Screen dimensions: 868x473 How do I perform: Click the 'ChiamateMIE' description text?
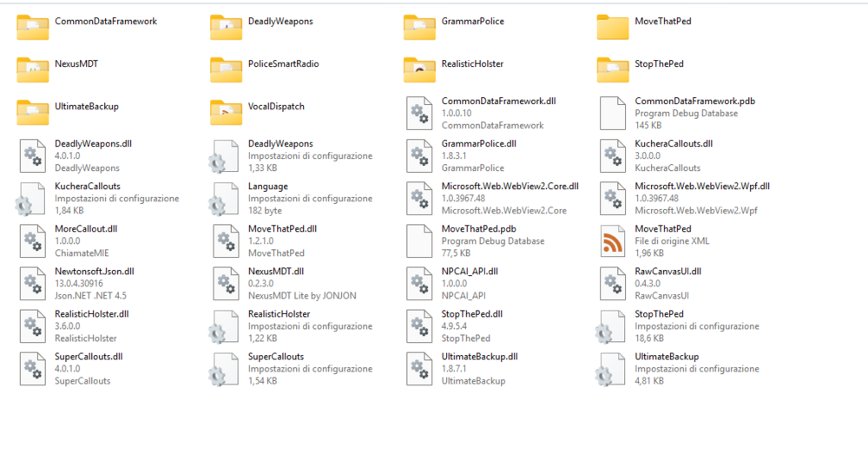point(82,253)
